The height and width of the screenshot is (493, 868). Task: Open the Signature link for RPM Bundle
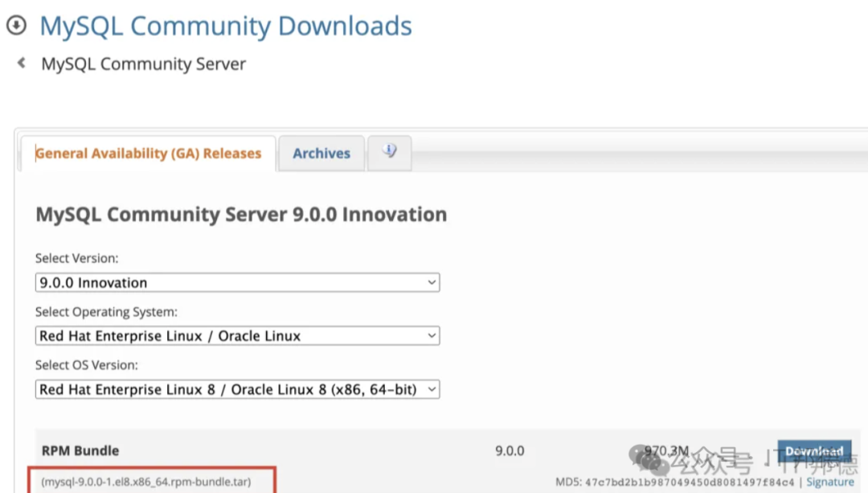pos(829,482)
